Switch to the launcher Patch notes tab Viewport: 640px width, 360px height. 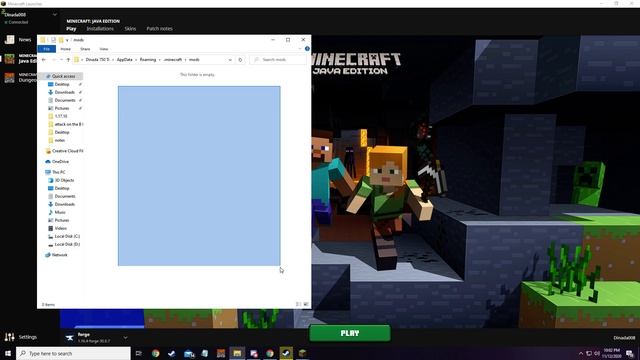[159, 29]
